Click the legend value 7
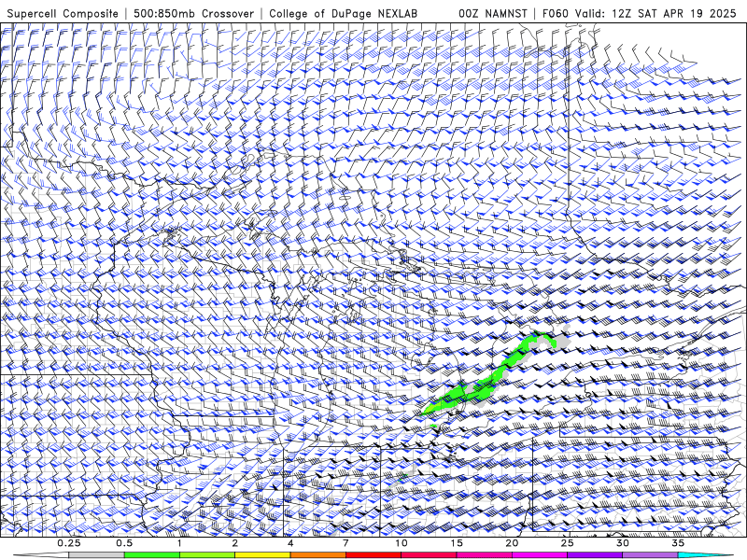 [x=345, y=543]
